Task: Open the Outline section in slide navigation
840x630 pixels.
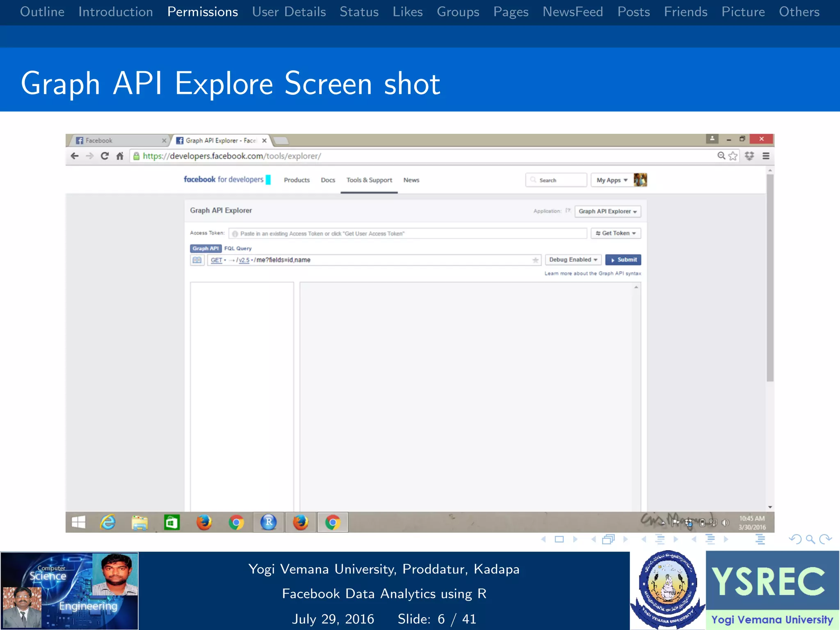Action: (x=42, y=12)
